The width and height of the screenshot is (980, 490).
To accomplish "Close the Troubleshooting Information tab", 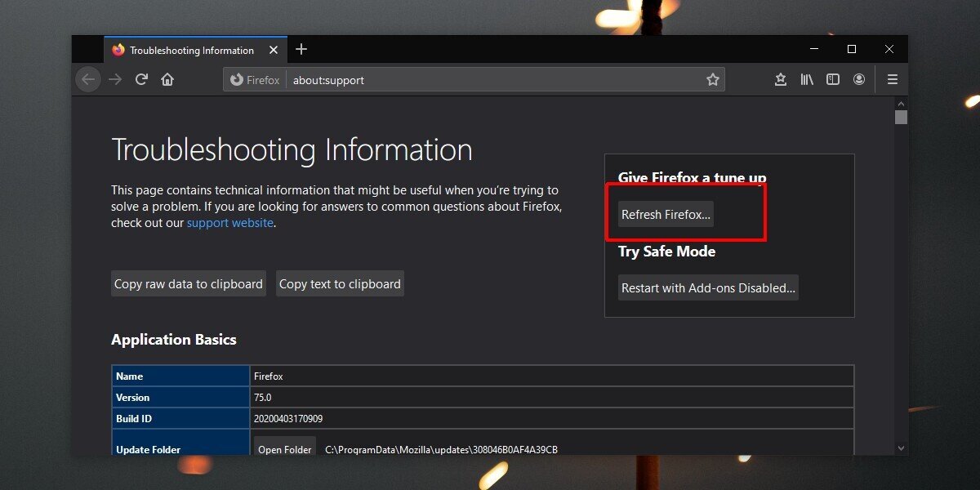I will (x=274, y=50).
